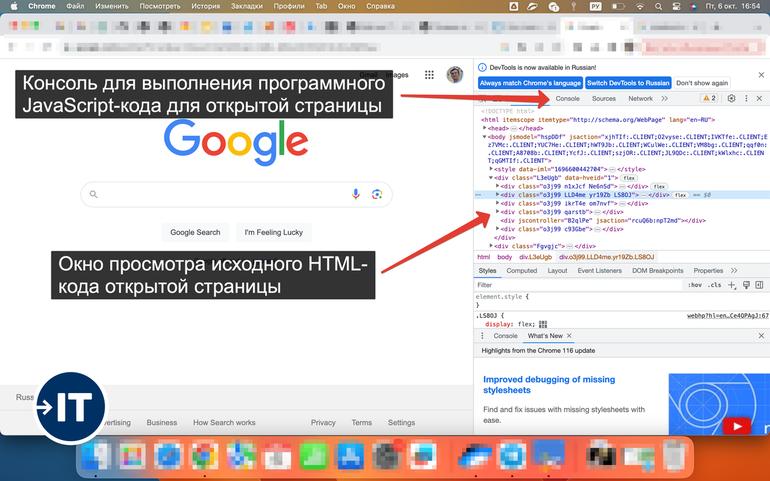The width and height of the screenshot is (770, 481).
Task: Open the Console tab in the drawer
Action: pyautogui.click(x=505, y=336)
